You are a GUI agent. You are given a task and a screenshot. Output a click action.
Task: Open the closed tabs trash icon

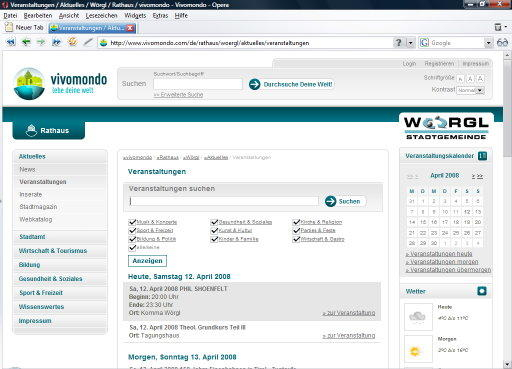498,27
